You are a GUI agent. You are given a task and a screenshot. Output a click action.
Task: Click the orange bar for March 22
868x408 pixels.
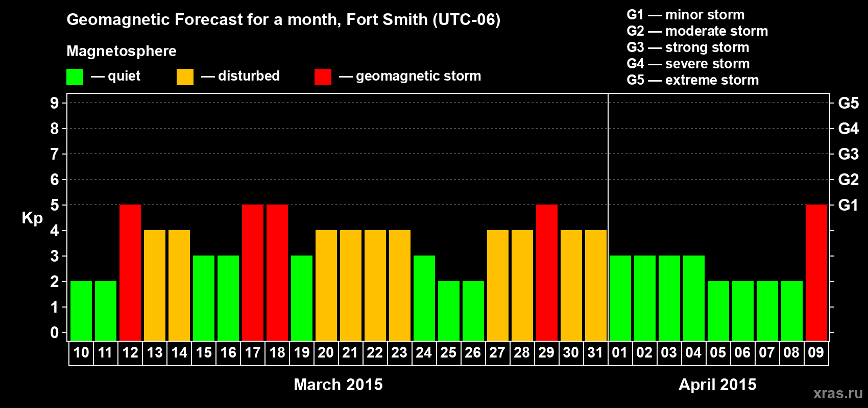(375, 285)
